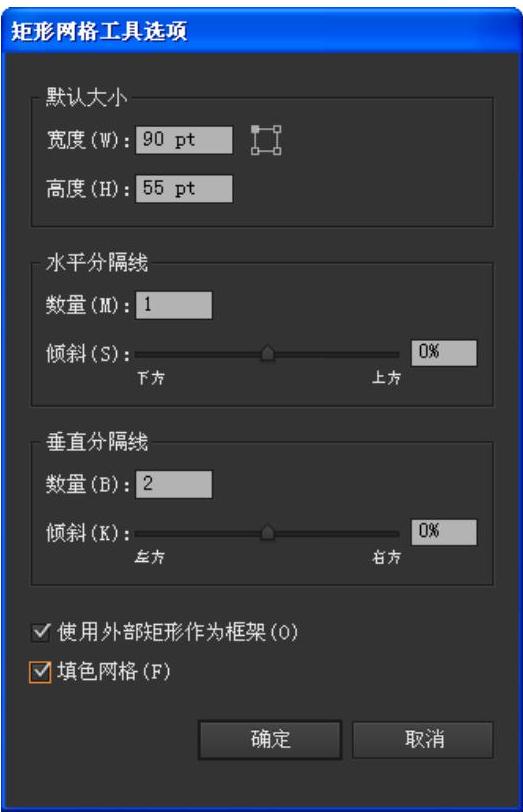Click the 倾斜(K) vertical skew slider handle

click(x=267, y=533)
